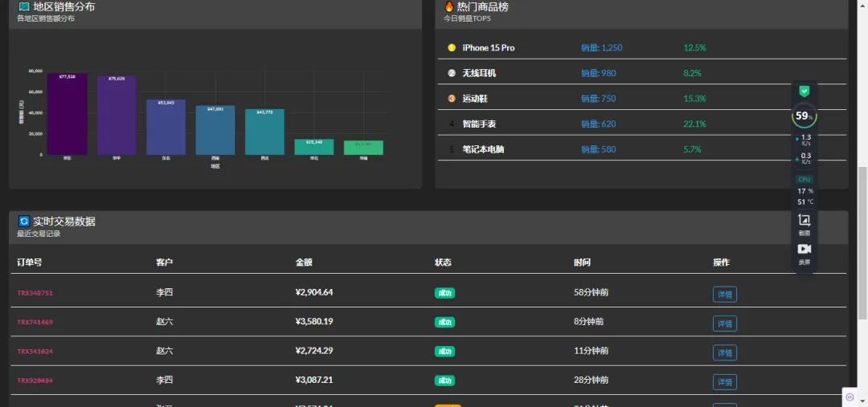Click the 西南 bar labeled ¥47,091
The image size is (868, 407).
click(x=215, y=131)
